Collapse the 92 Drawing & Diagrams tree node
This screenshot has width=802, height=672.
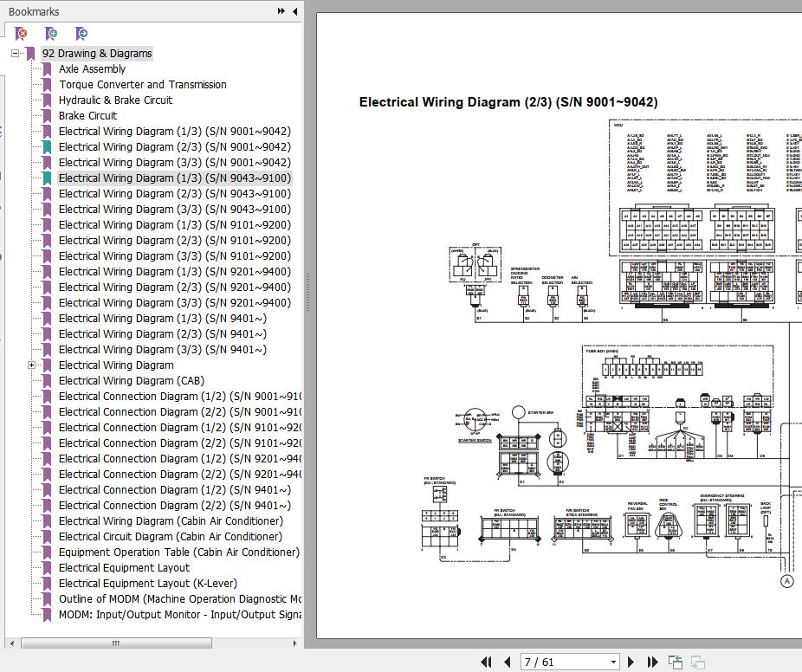coord(16,54)
